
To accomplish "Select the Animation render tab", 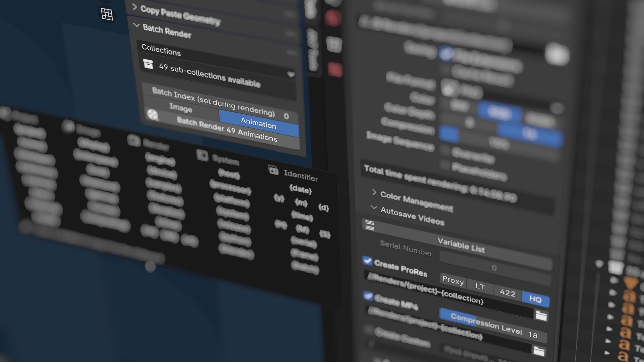I will point(258,123).
